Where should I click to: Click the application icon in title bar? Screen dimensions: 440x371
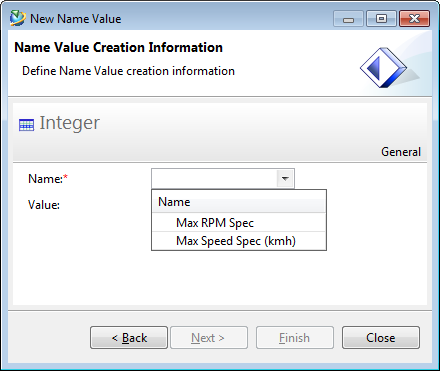click(17, 18)
